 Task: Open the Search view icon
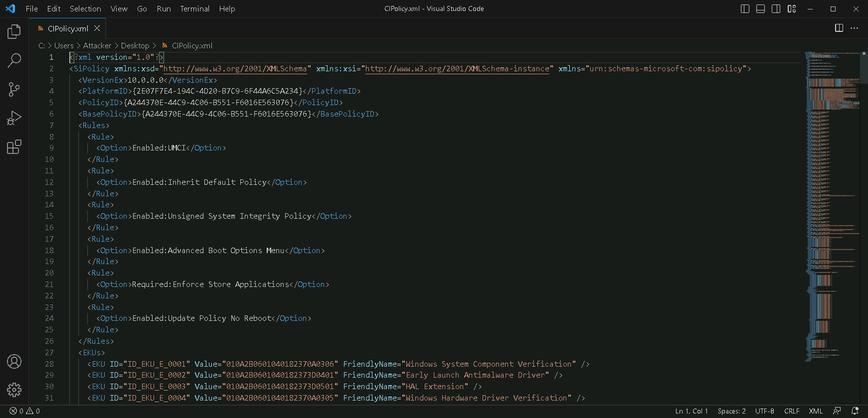click(14, 61)
